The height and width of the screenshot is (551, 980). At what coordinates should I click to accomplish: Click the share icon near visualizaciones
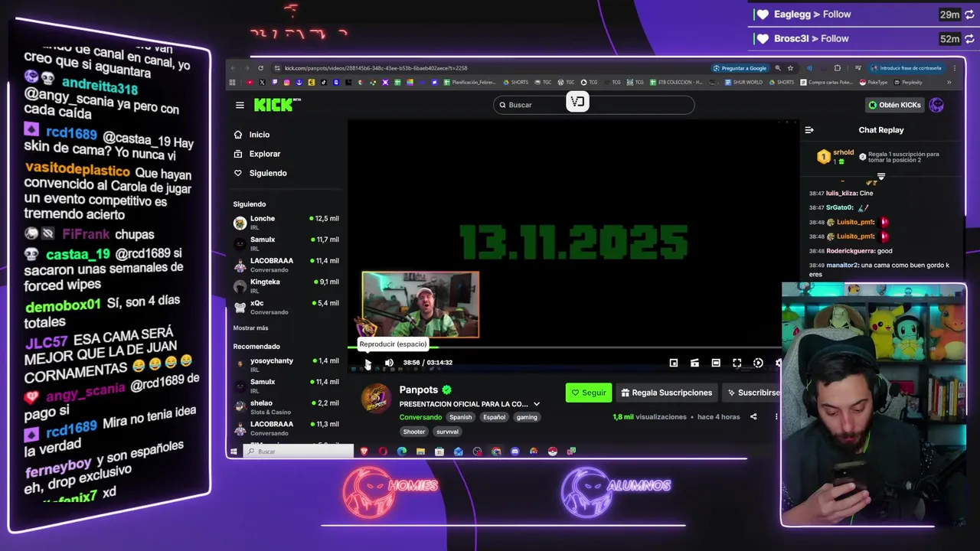(x=753, y=417)
